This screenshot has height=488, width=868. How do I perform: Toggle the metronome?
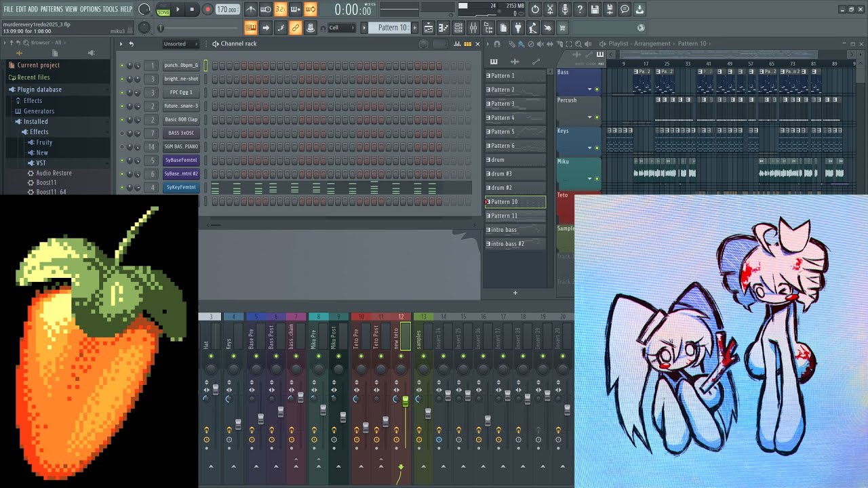pyautogui.click(x=252, y=9)
